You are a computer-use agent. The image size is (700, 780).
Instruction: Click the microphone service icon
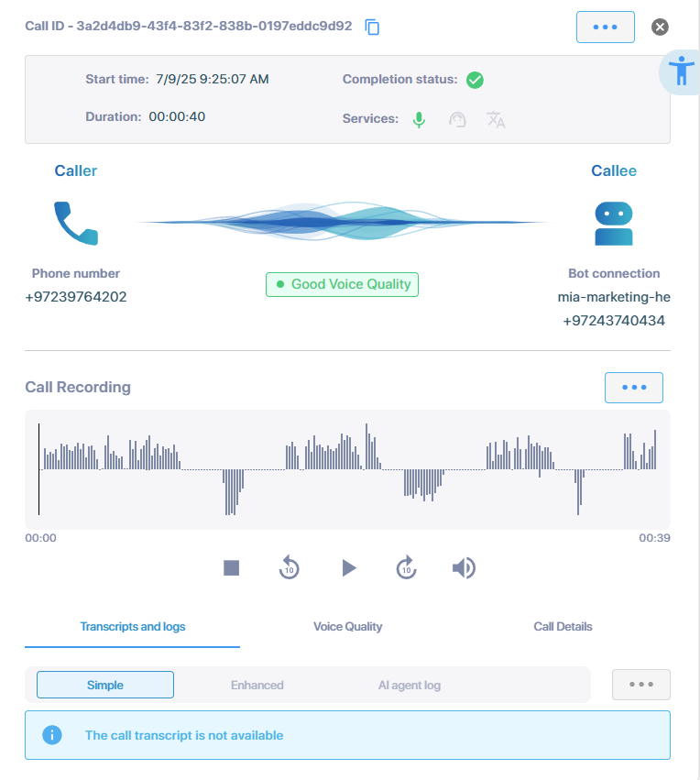[419, 119]
